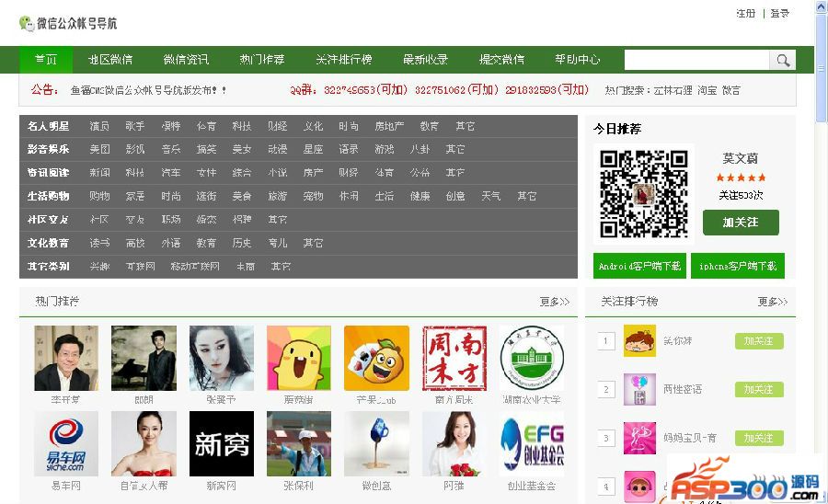Open 动漫 under 影音娱乐
Screen dimensions: 828x504
pyautogui.click(x=277, y=149)
